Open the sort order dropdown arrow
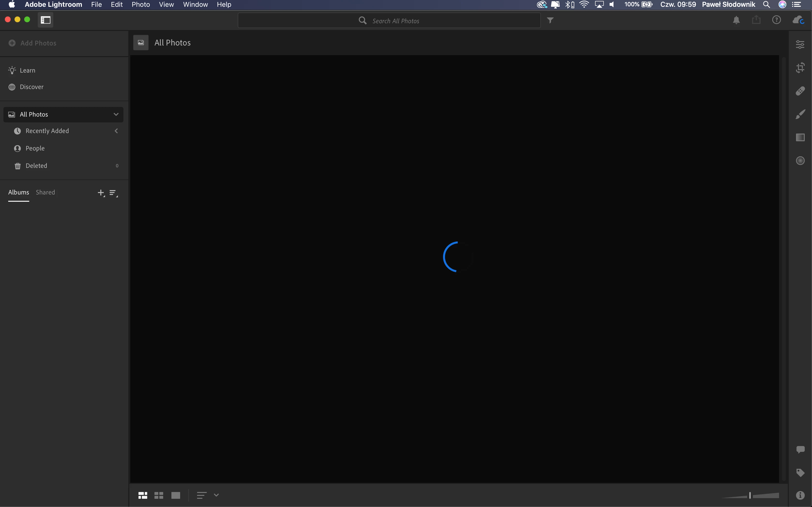 click(x=216, y=495)
